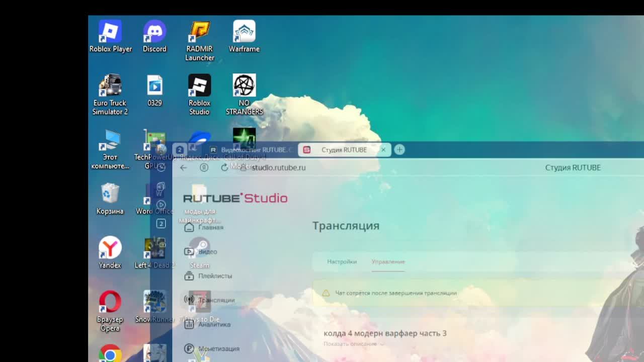The width and height of the screenshot is (644, 362).
Task: Open the Корзина recycle bin
Action: coord(110,199)
